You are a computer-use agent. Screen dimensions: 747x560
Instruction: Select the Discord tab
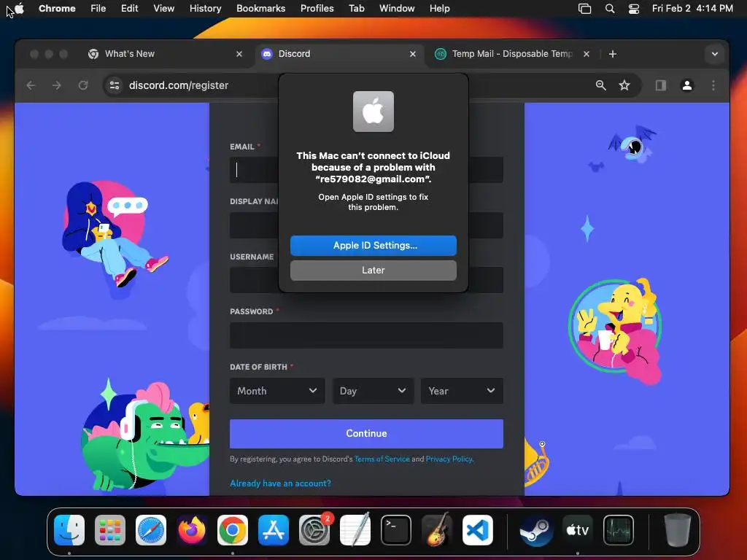(338, 54)
